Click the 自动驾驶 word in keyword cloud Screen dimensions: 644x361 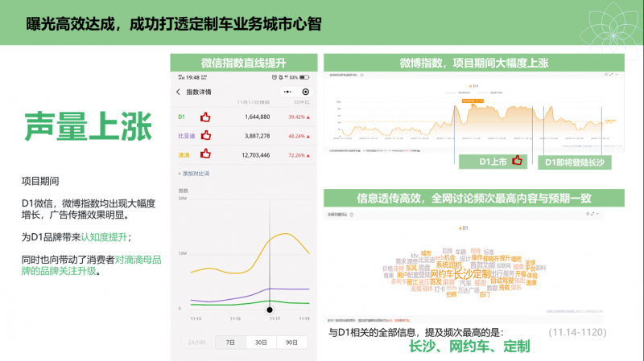[x=502, y=281]
